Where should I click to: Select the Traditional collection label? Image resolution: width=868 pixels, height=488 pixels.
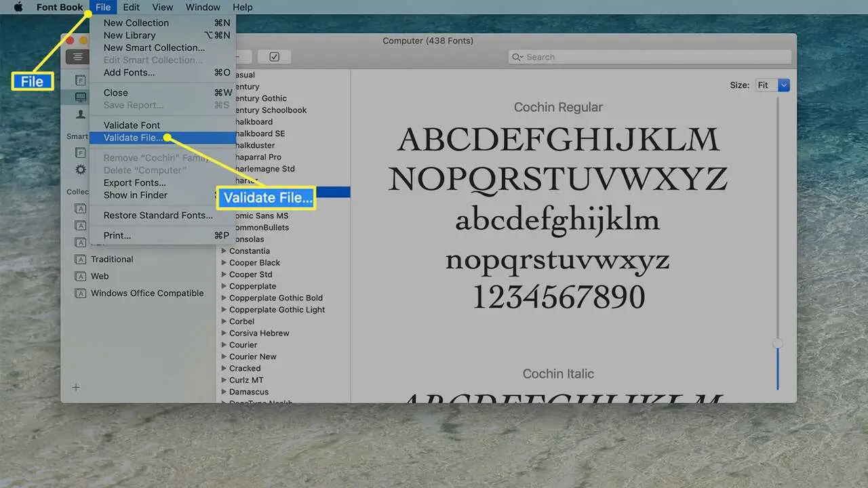pos(112,260)
